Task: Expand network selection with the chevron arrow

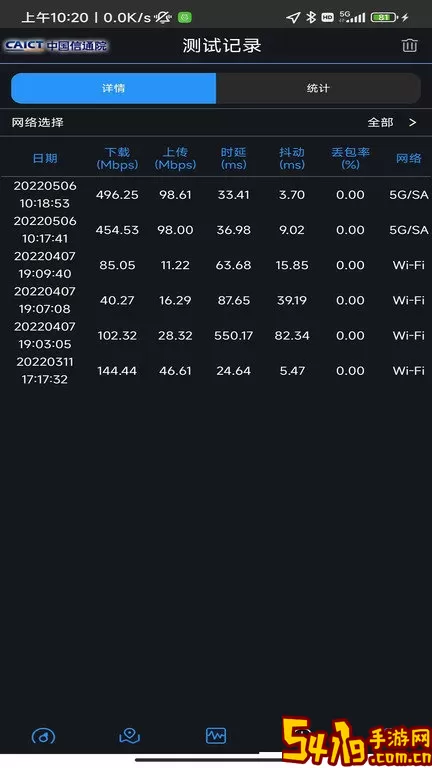Action: pos(412,122)
